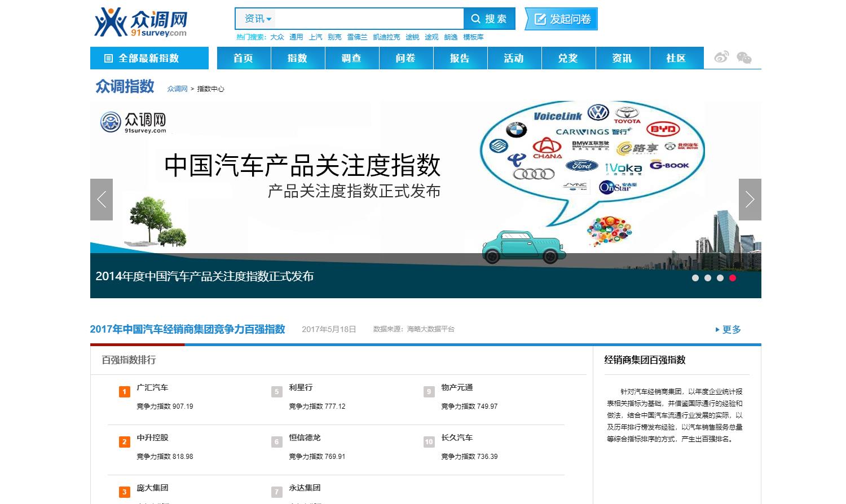Screen dimensions: 846x504
Task: Click hot search term 途锐
Action: [412, 37]
